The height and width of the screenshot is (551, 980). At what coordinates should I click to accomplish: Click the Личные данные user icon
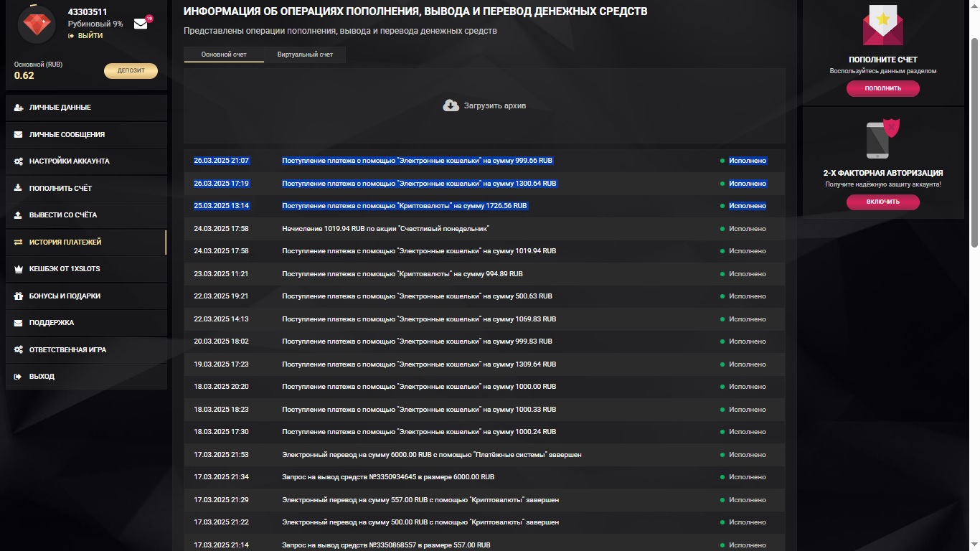(18, 108)
